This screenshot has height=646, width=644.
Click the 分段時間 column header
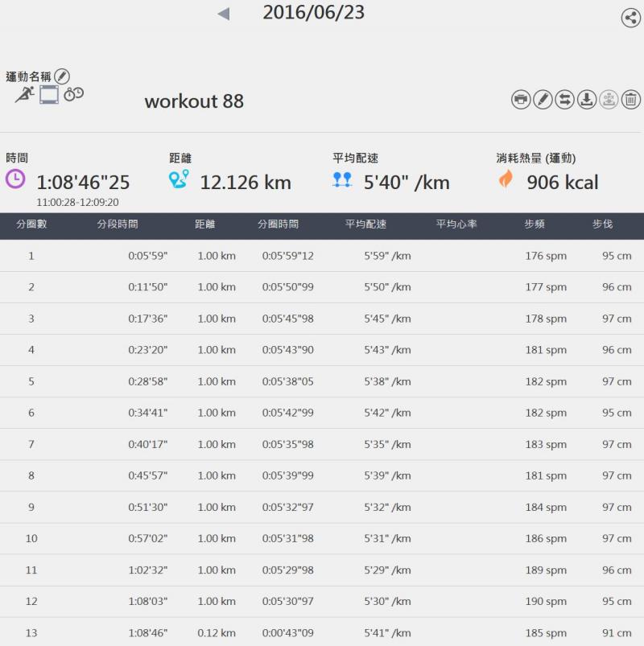(x=118, y=224)
